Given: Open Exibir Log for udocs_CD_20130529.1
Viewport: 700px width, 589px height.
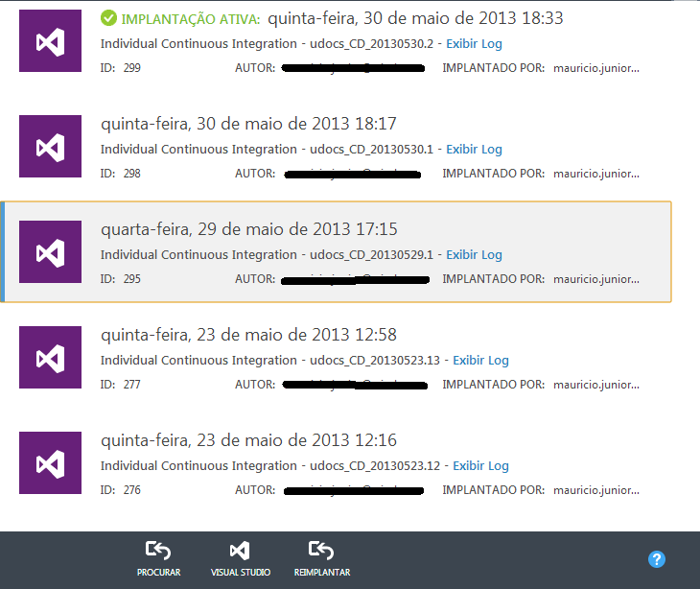Looking at the screenshot, I should pos(474,254).
